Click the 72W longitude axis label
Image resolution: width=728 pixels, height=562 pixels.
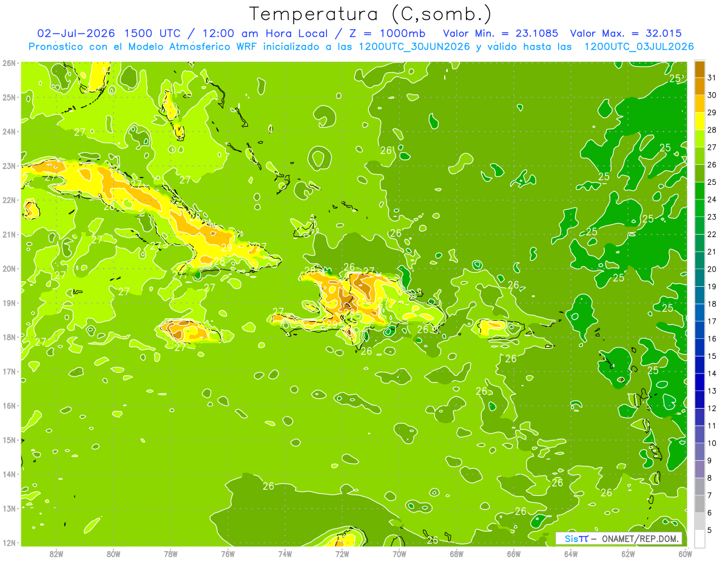[342, 554]
